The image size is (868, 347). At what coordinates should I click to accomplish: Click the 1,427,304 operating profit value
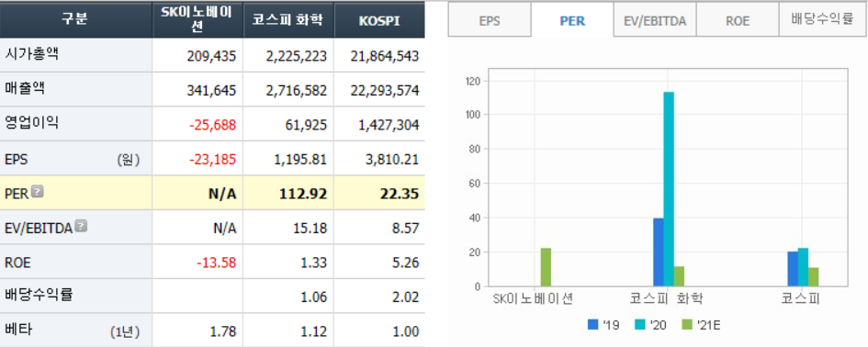pos(389,125)
